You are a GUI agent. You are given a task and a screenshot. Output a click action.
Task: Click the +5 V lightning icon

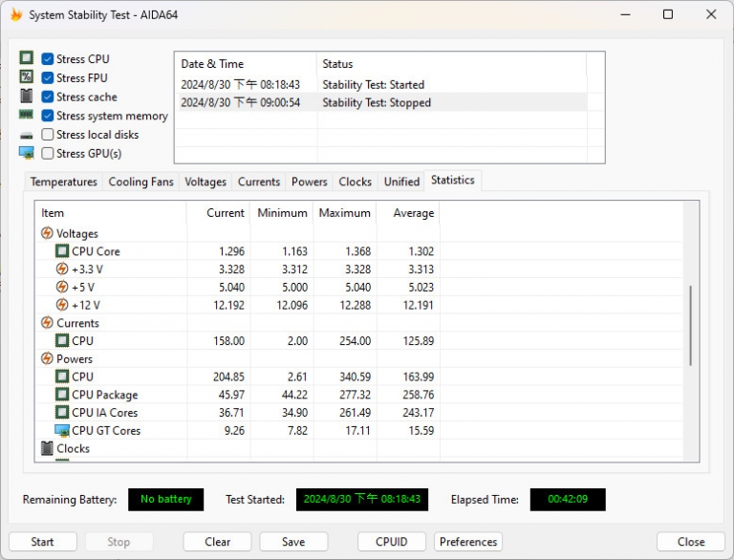tap(62, 287)
